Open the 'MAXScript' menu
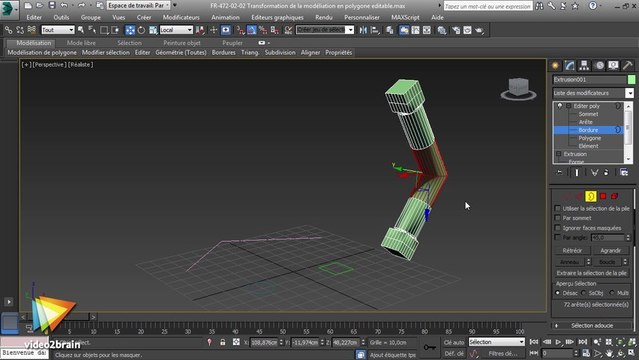Image resolution: width=639 pixels, height=360 pixels. point(405,18)
